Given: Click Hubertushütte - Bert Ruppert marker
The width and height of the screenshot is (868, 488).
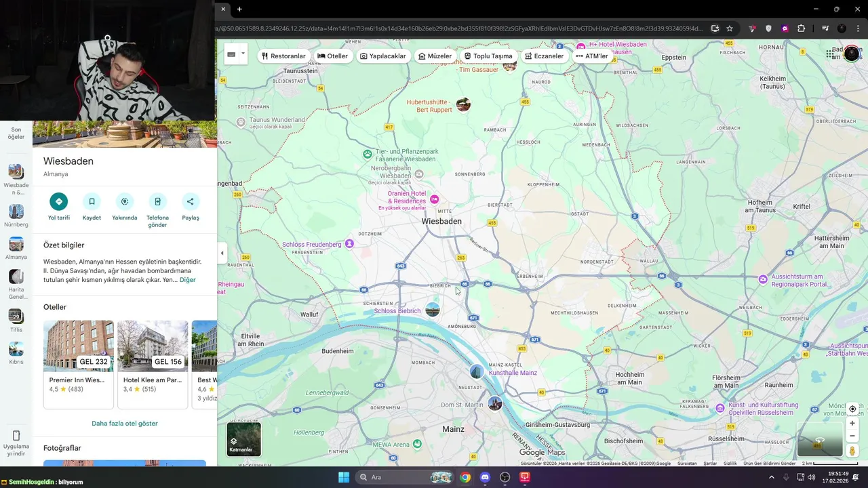Looking at the screenshot, I should 463,104.
